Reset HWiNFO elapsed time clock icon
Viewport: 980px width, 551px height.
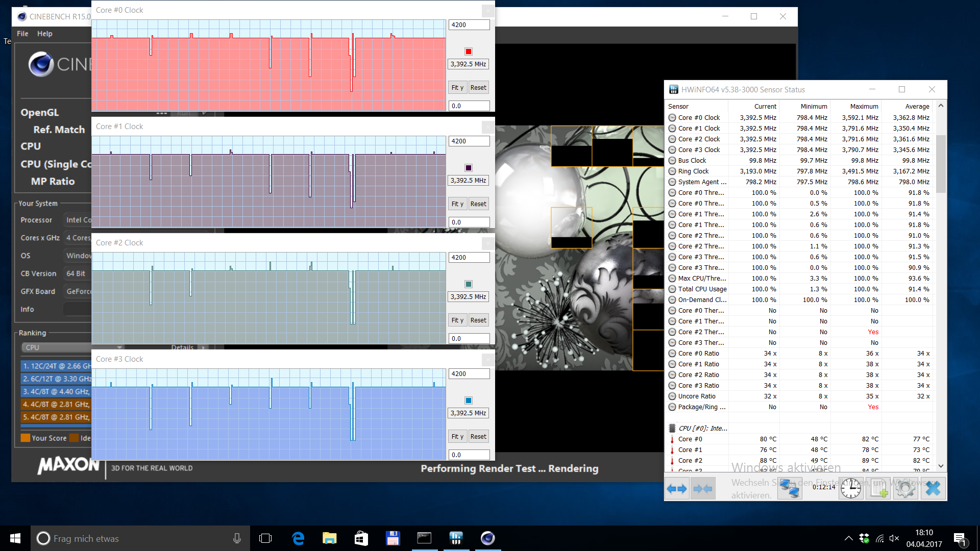pos(851,489)
